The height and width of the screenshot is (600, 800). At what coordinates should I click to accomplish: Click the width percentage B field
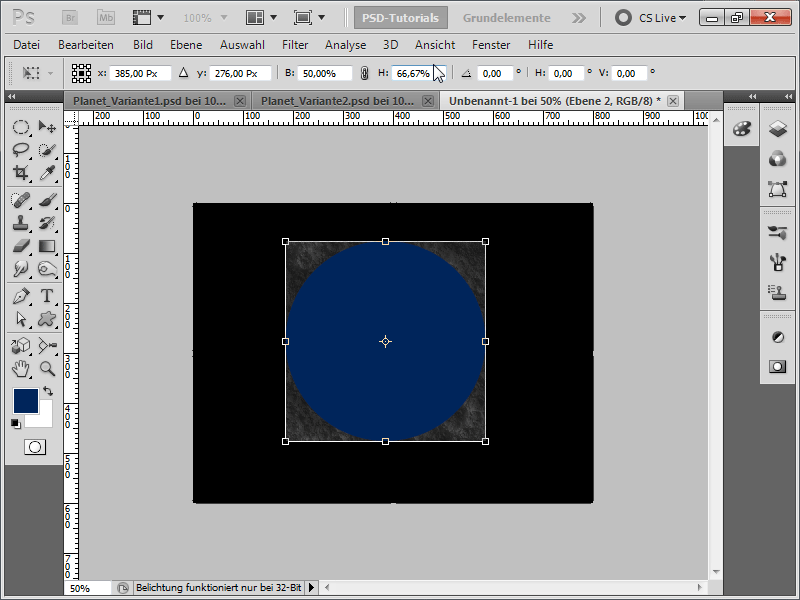pyautogui.click(x=324, y=73)
